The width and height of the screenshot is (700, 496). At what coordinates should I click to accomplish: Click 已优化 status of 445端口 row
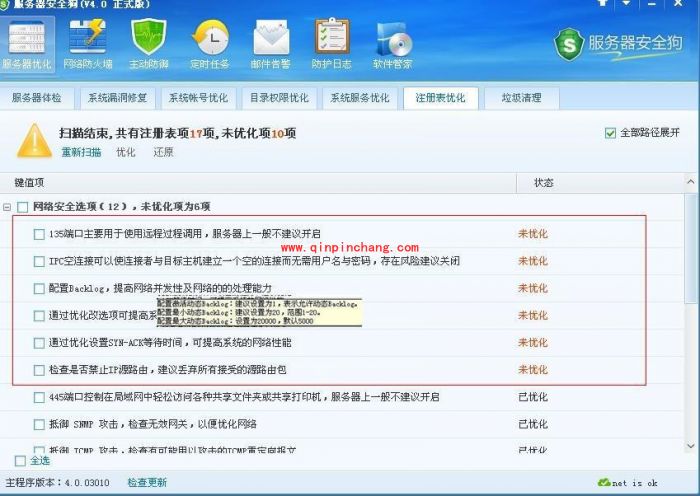click(533, 397)
